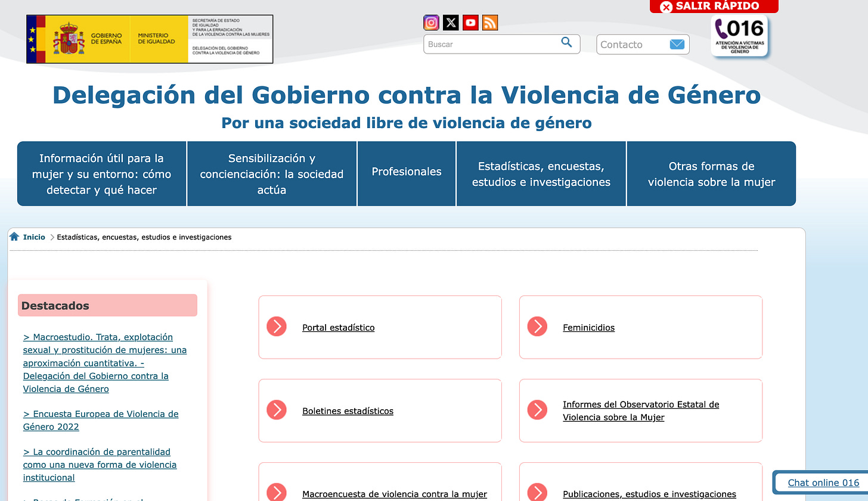Click the X icon on Salir Rápido
Screen dimensions: 868x501
[x=666, y=7]
